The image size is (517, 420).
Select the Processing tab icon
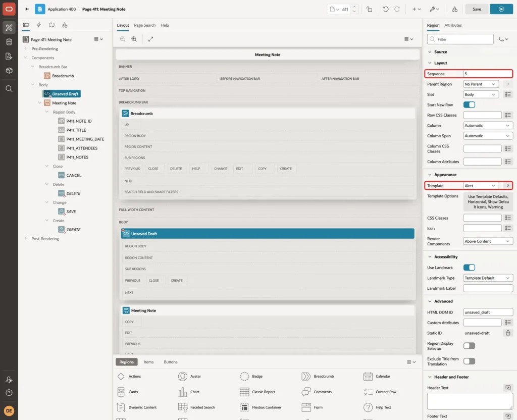click(x=52, y=25)
